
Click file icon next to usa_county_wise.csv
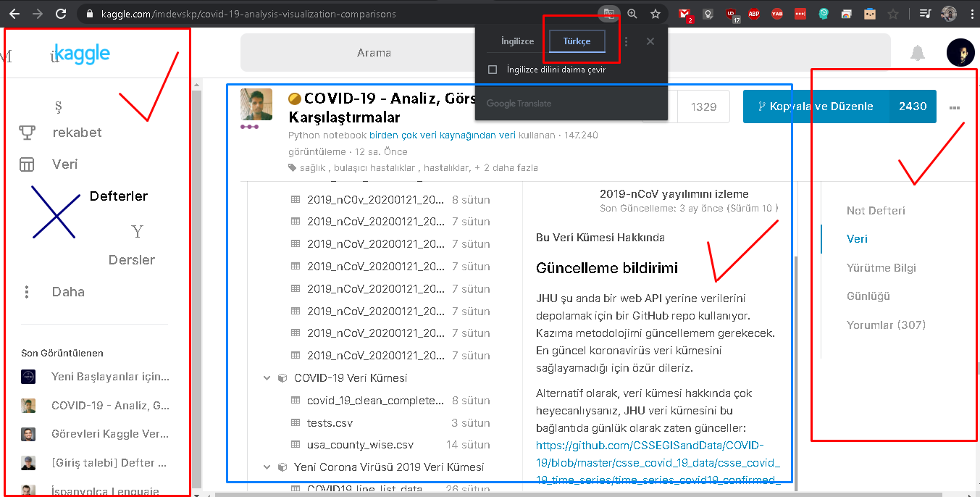click(296, 445)
